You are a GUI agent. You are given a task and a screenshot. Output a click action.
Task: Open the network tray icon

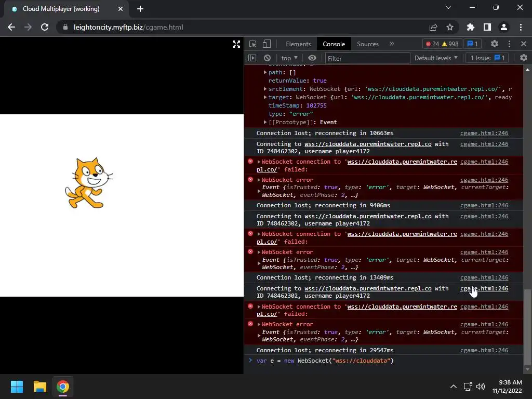coord(468,387)
